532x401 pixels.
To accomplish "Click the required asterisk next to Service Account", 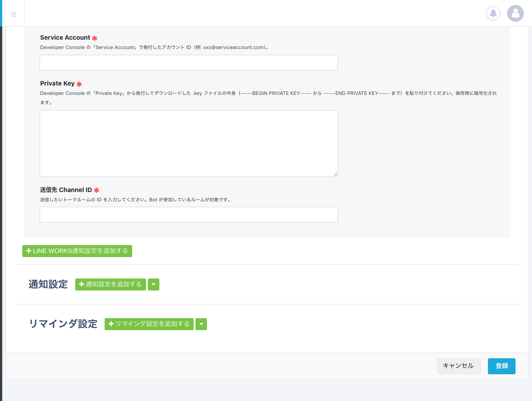I will (94, 38).
